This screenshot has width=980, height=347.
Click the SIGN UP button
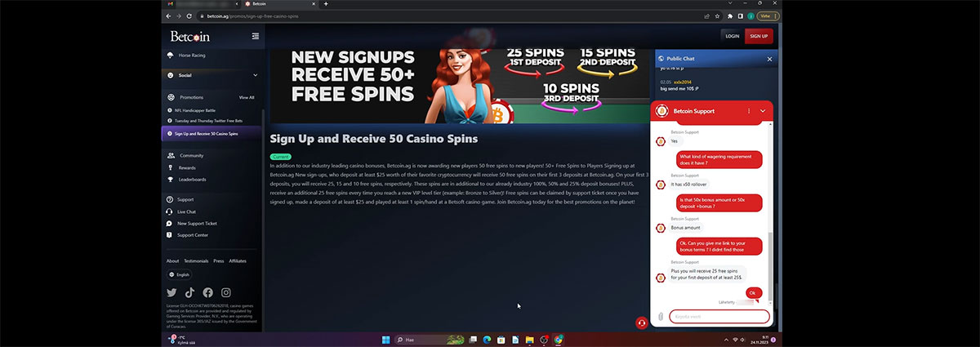(759, 36)
